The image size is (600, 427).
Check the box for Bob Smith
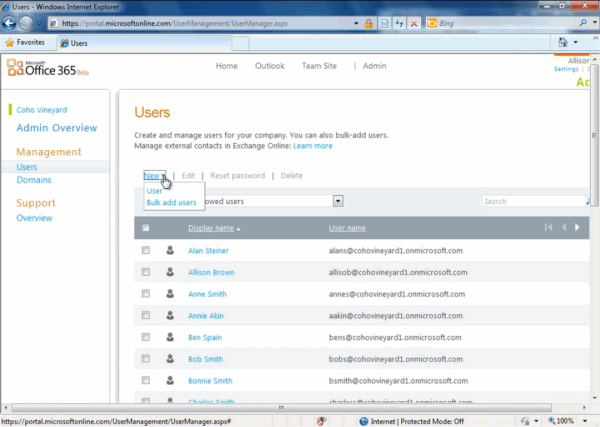point(145,359)
